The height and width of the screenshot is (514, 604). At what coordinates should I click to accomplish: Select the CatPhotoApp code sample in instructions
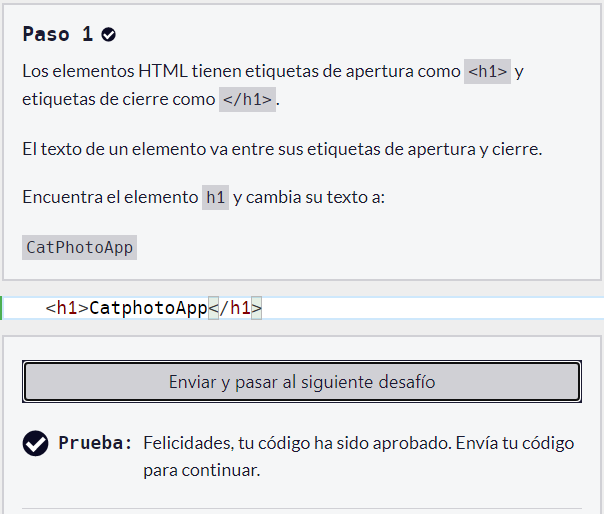79,247
